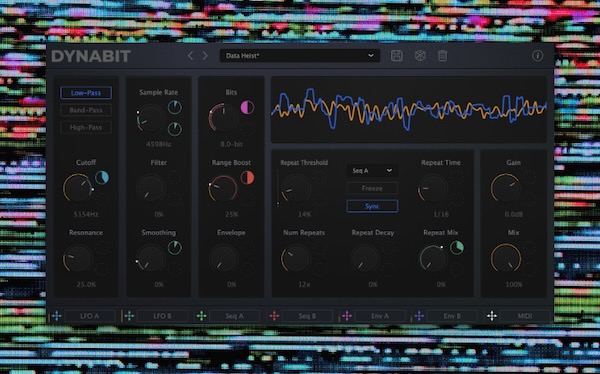Click the Repeat Decay knob
The width and height of the screenshot is (600, 374).
click(x=365, y=258)
